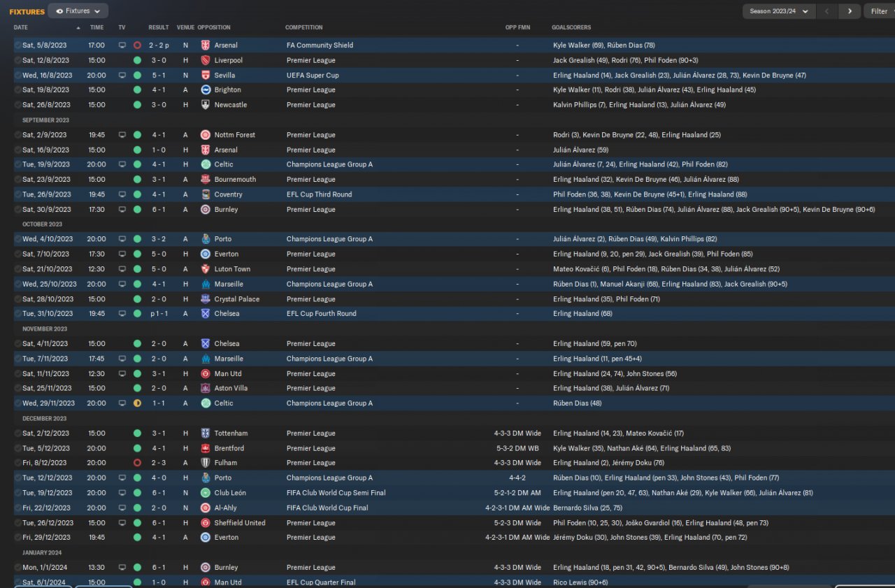
Task: Click the TV icon on the UEFA Super Cup row
Action: tap(122, 76)
